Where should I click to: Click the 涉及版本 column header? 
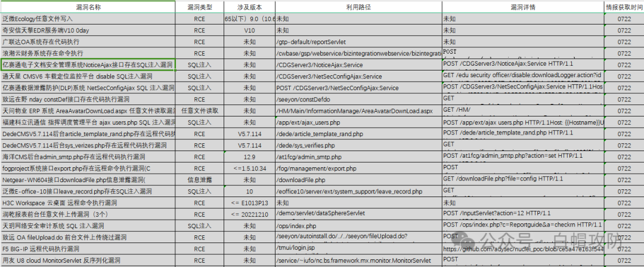point(249,7)
